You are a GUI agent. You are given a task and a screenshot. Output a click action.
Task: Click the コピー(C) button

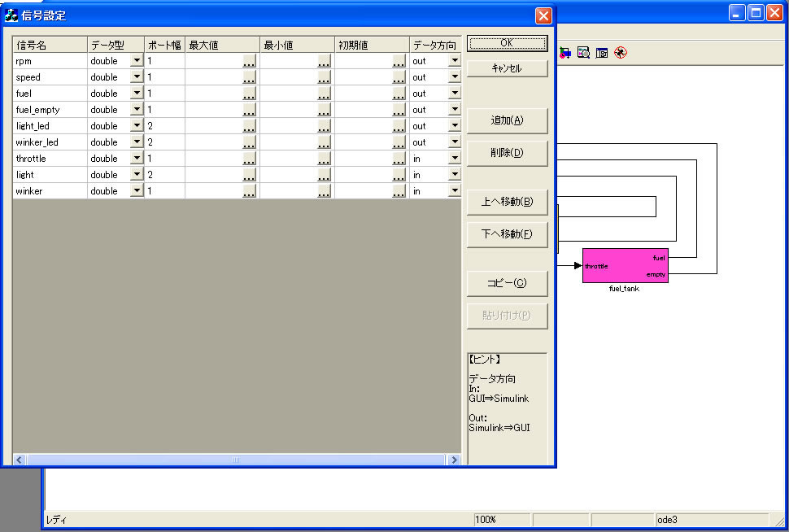coord(507,283)
